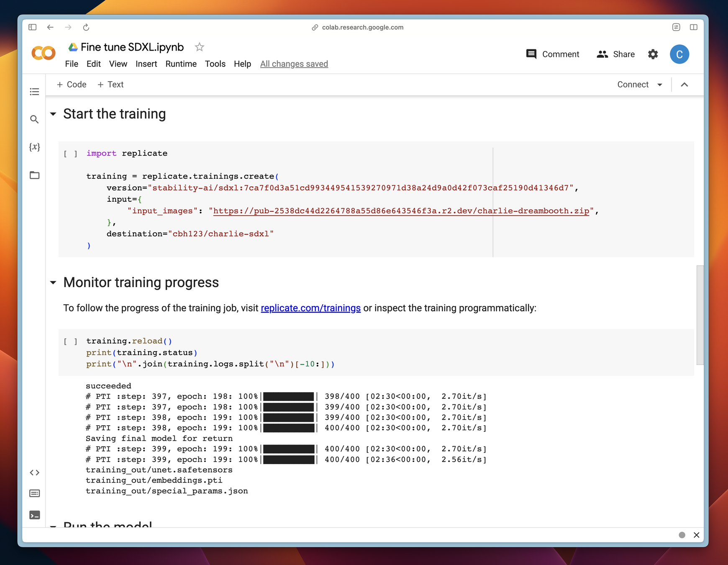Open the Runtime menu
The image size is (728, 565).
[181, 64]
